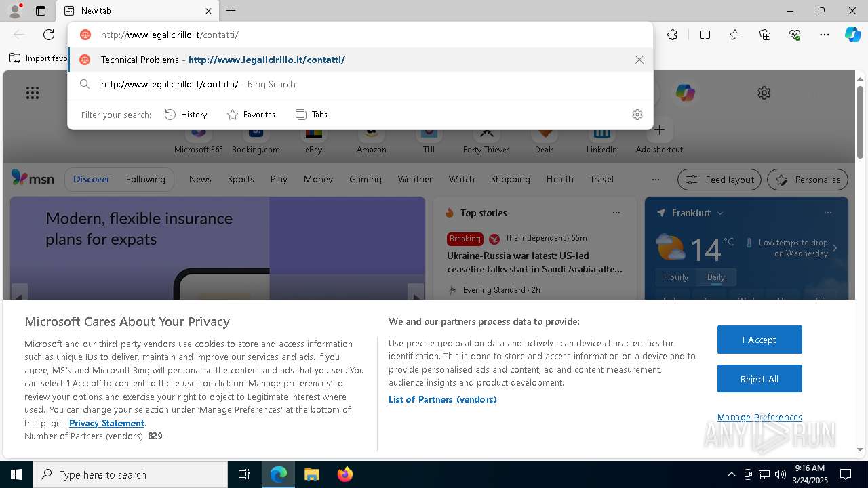Filter search by Tabs
The height and width of the screenshot is (488, 868).
pyautogui.click(x=312, y=115)
